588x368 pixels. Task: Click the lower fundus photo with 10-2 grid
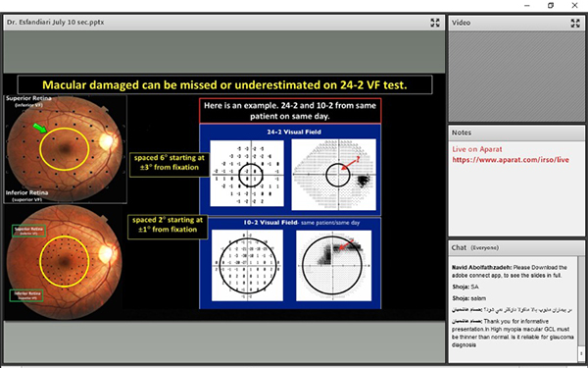tap(65, 262)
